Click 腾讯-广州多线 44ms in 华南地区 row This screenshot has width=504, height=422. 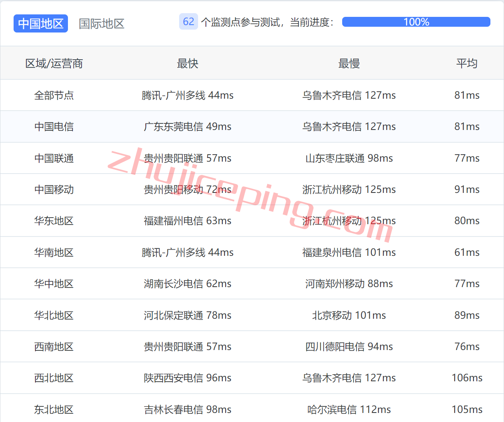click(x=188, y=253)
